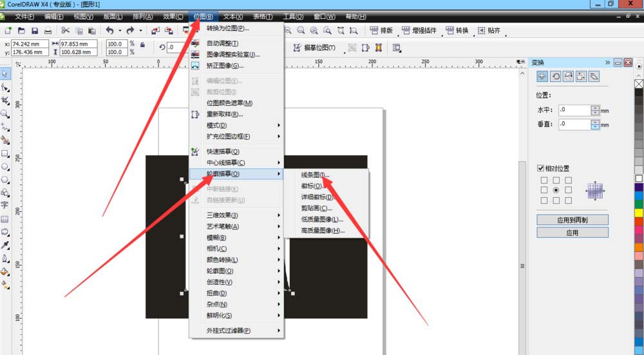644x355 pixels.
Task: Click the Cut scissors icon
Action: tap(65, 30)
